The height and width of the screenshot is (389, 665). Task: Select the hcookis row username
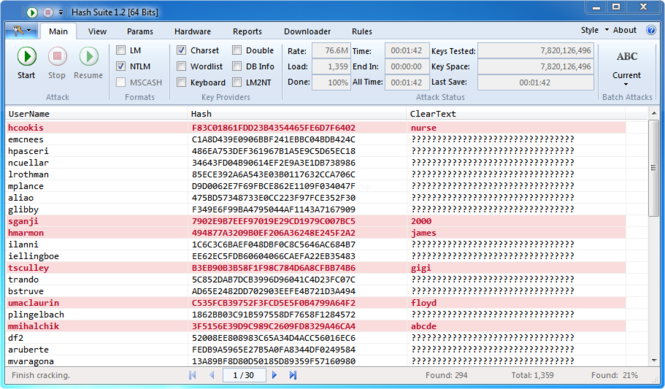point(25,128)
